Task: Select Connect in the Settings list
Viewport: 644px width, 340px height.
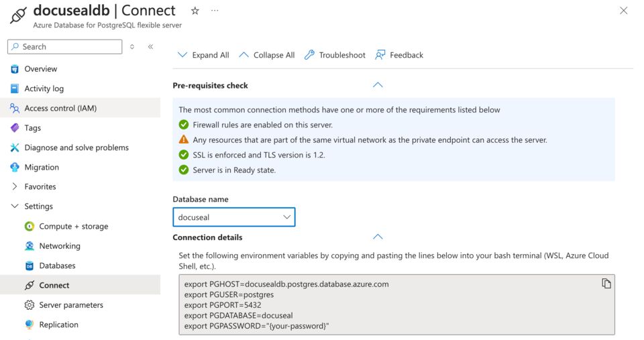Action: point(54,285)
